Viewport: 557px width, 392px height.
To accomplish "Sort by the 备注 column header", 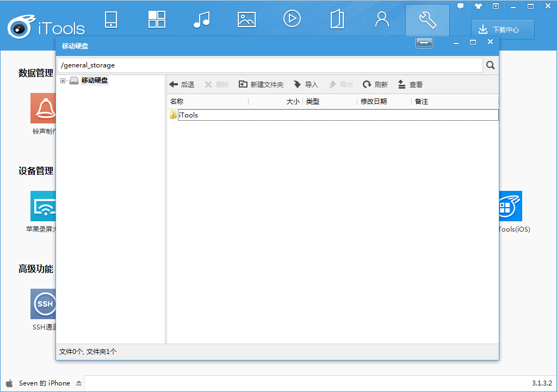I will (455, 102).
